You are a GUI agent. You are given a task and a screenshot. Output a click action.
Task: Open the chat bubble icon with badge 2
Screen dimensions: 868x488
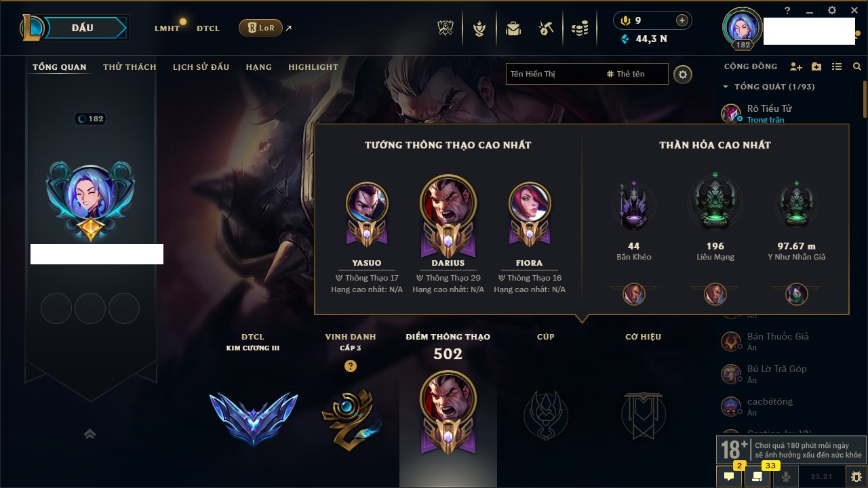pyautogui.click(x=729, y=476)
